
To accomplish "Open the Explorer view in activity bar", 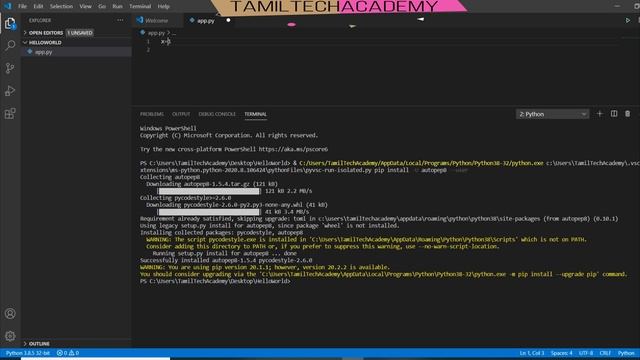I will 10,23.
